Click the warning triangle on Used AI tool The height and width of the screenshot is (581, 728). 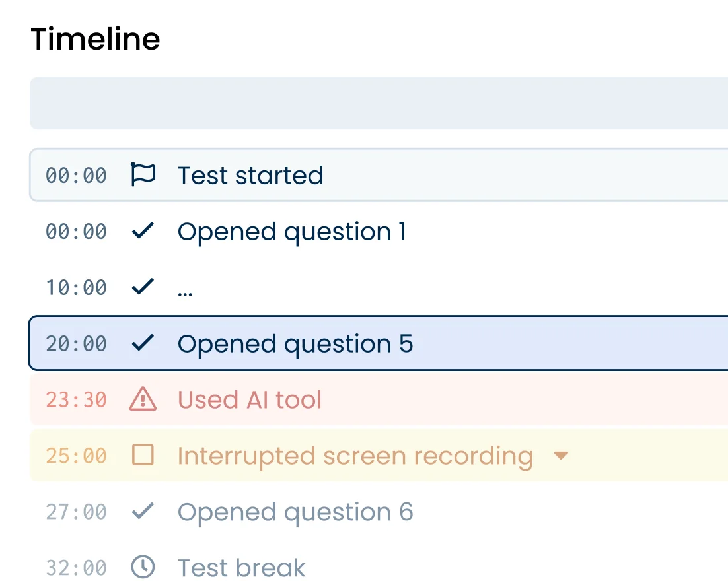pyautogui.click(x=143, y=399)
